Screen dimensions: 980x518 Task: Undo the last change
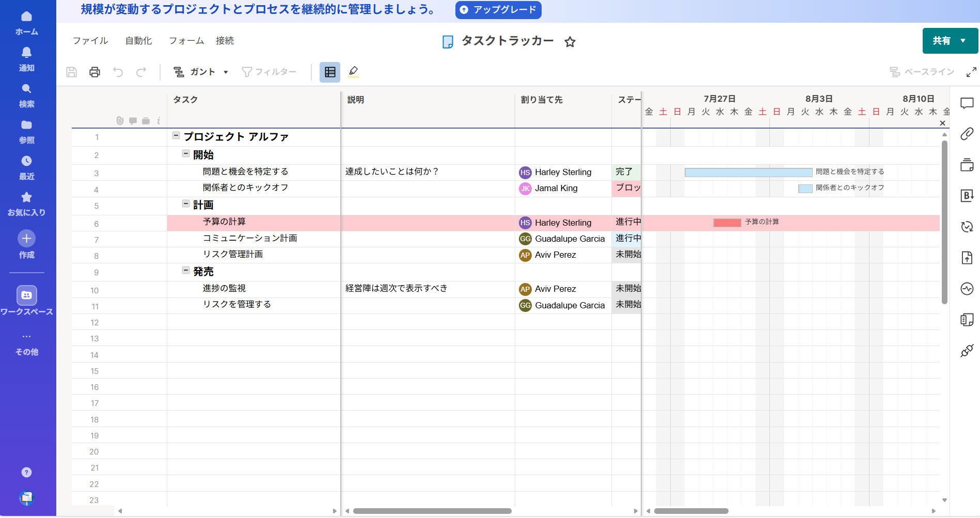point(118,72)
